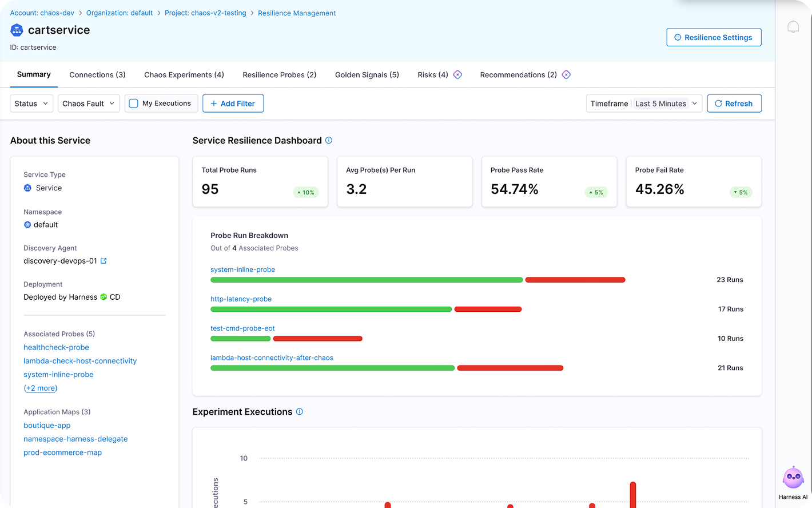Image resolution: width=812 pixels, height=508 pixels.
Task: Open the notifications bell icon
Action: 793,27
